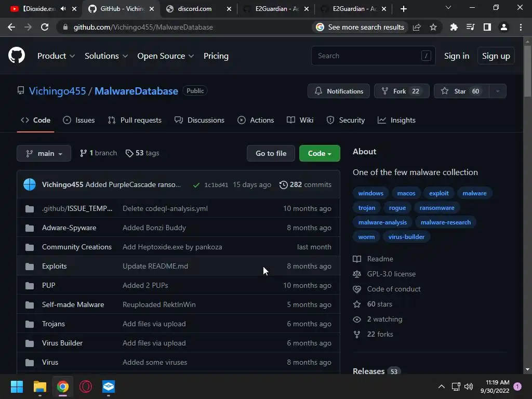
Task: Open the Chrome profile avatar icon
Action: (x=504, y=27)
